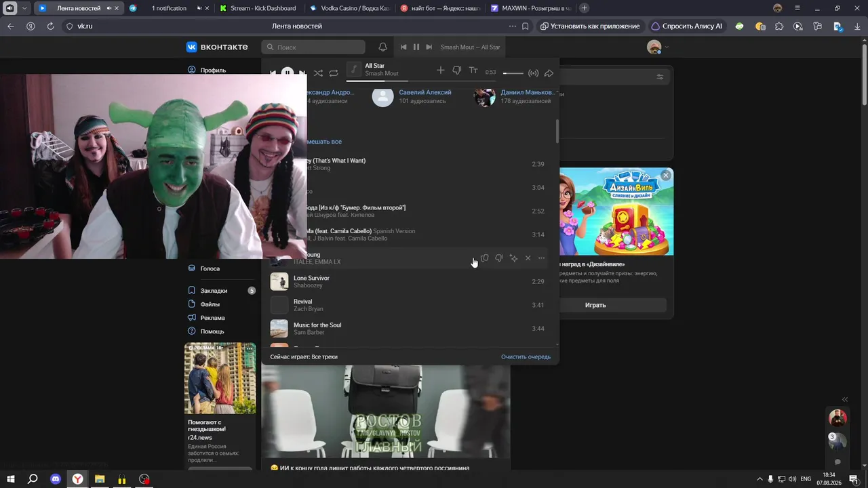
Task: Add hovered track to play next
Action: coord(484,258)
